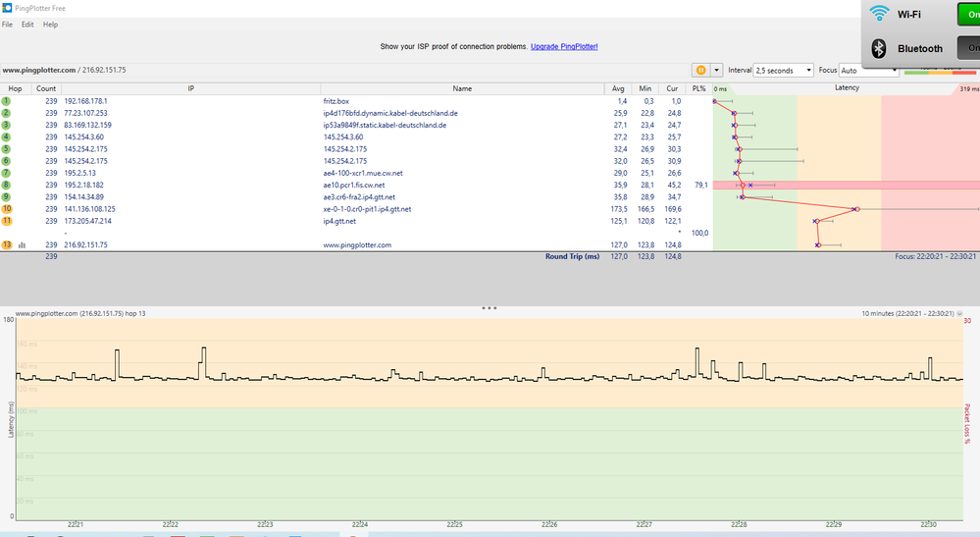This screenshot has height=537, width=980.
Task: Click the PingPlotter app icon in title bar
Action: click(7, 8)
